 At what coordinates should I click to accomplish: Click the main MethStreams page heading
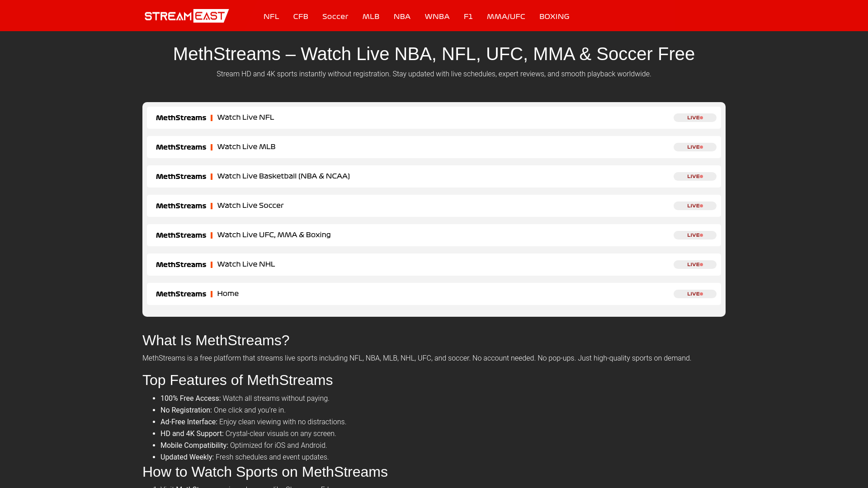pyautogui.click(x=434, y=54)
